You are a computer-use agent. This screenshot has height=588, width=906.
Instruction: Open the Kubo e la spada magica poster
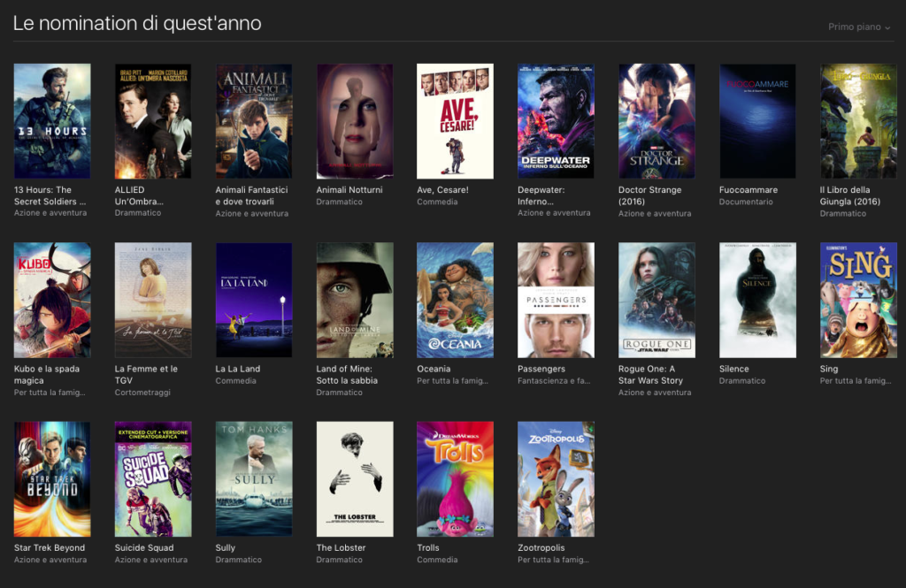pos(52,300)
